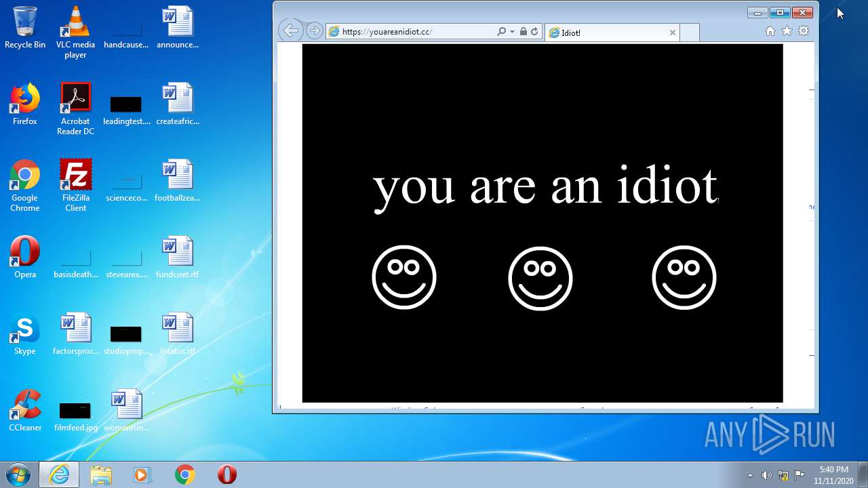Select the womanrun... Word document
Image resolution: width=868 pixels, height=488 pixels.
(126, 411)
